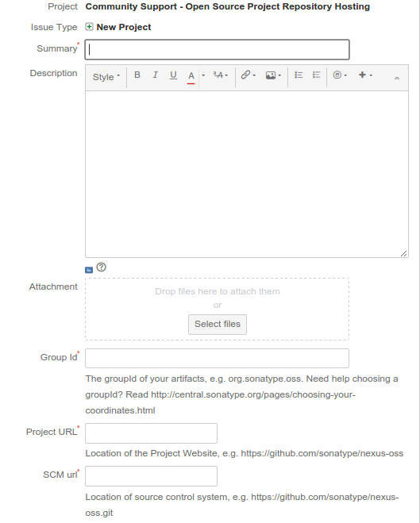Switch editor mode with blue icon below description

(x=89, y=270)
